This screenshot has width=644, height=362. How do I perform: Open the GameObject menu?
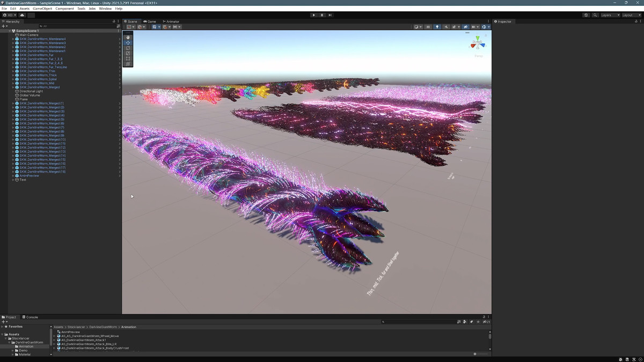pos(42,9)
